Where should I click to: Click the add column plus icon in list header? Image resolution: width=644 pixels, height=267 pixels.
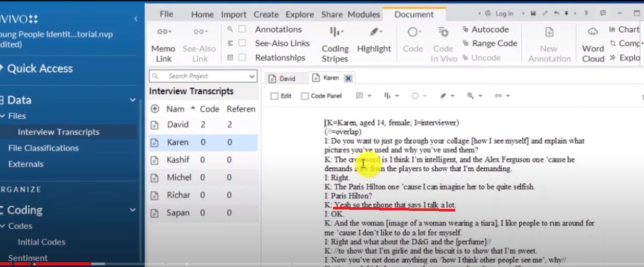pos(155,109)
